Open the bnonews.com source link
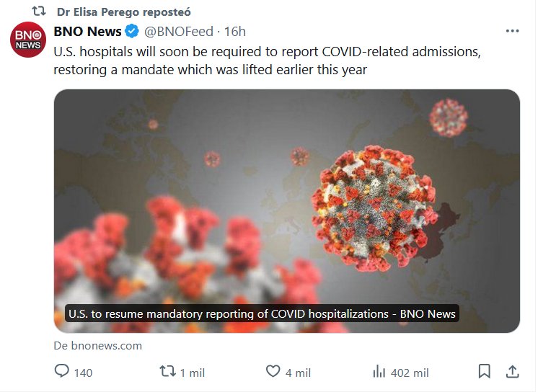 tap(98, 345)
